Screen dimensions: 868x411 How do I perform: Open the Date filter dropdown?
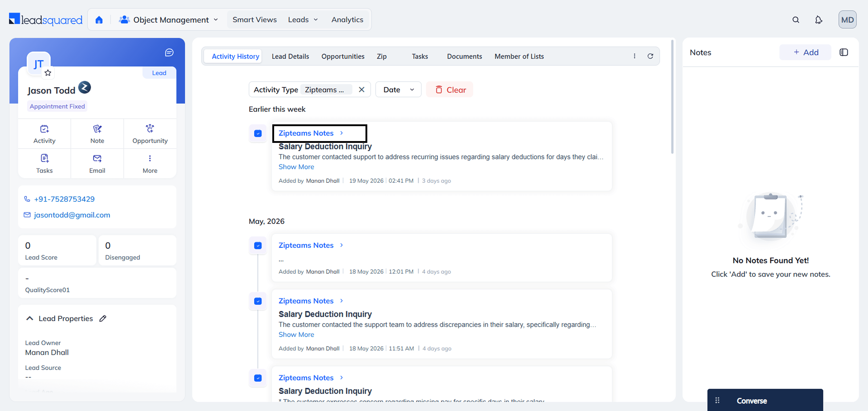pyautogui.click(x=398, y=90)
